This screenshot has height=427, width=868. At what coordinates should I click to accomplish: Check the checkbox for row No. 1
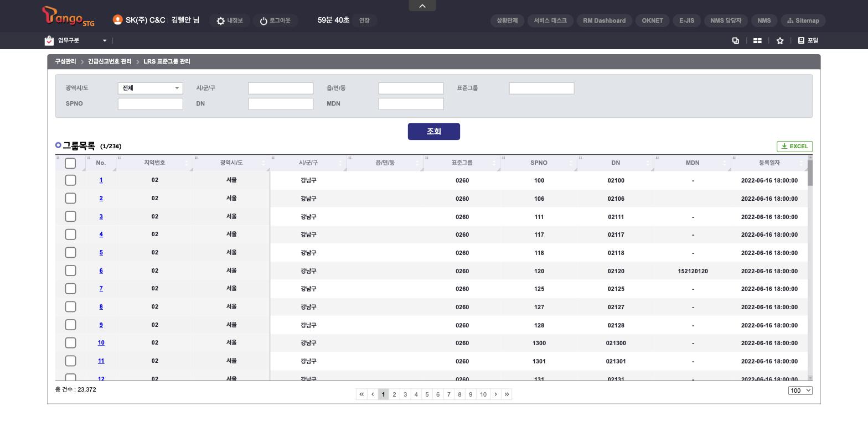(x=70, y=180)
